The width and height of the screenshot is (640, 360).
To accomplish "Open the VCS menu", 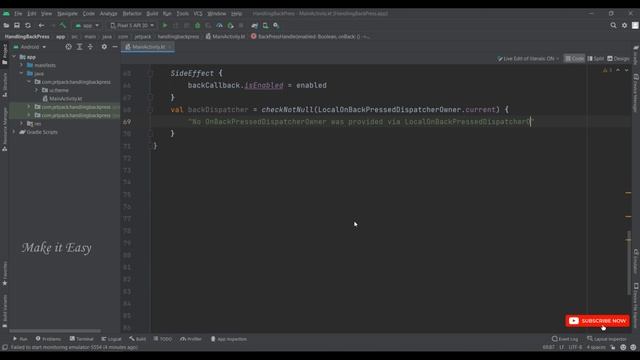I will [198, 13].
